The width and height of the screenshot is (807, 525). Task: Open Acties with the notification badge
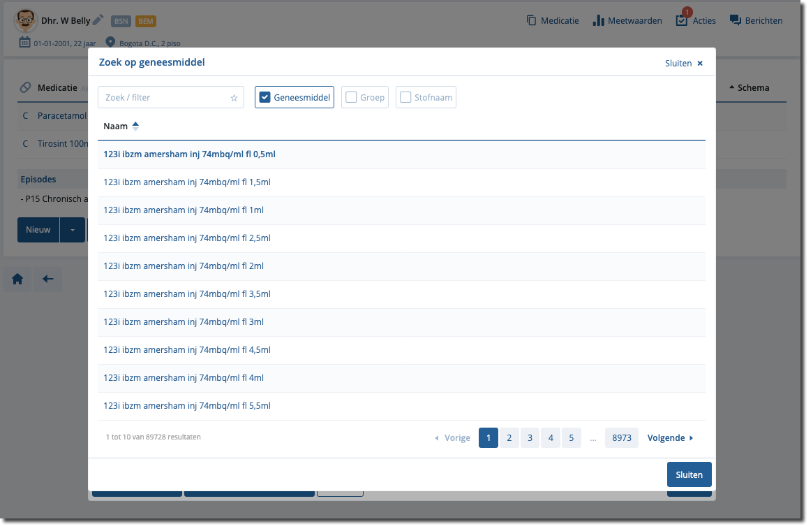click(682, 20)
